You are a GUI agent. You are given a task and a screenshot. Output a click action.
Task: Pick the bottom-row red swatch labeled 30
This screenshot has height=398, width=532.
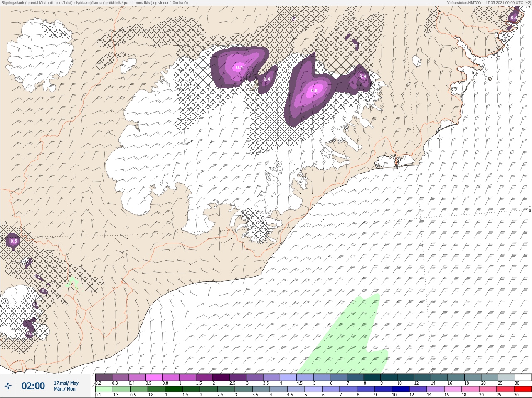click(523, 389)
